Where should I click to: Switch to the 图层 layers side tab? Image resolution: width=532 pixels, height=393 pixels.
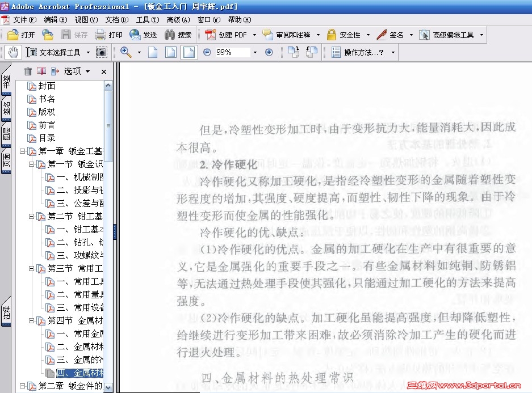6,134
